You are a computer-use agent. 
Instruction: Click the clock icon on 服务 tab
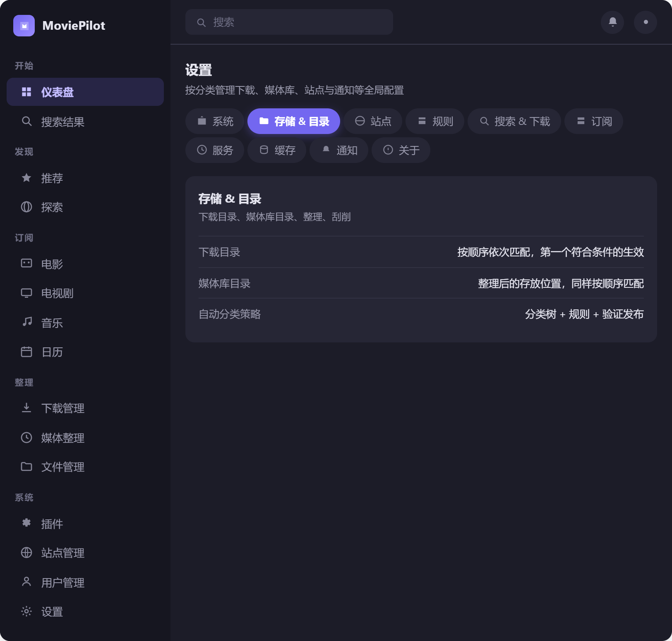202,150
